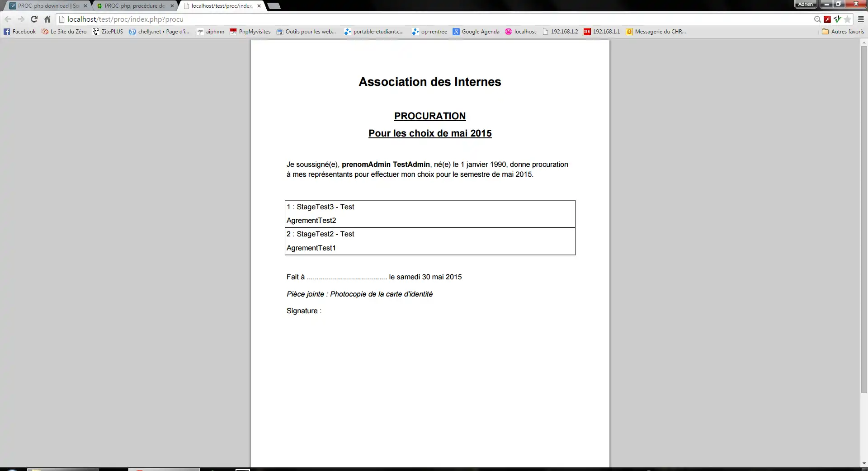The height and width of the screenshot is (471, 868).
Task: Close the PROC-php download tab
Action: [85, 6]
